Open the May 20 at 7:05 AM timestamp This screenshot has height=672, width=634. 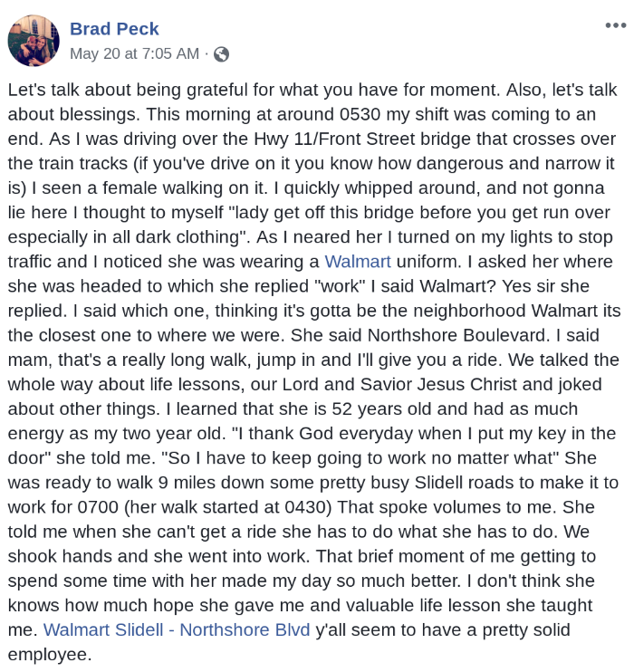pyautogui.click(x=135, y=53)
